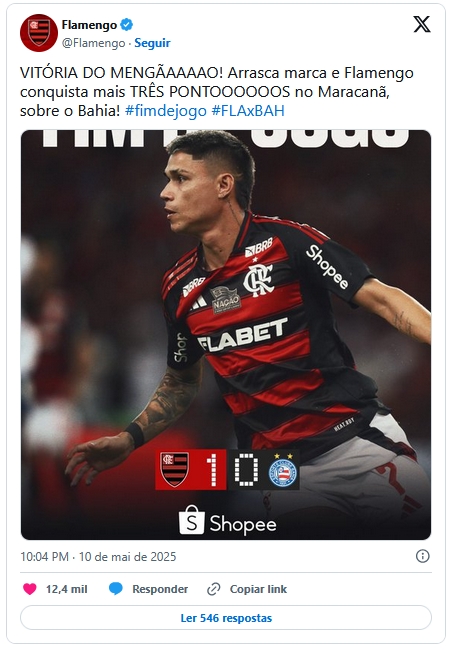Click the 1-0 scoreboard graphic
Image resolution: width=453 pixels, height=653 pixels.
tap(227, 469)
